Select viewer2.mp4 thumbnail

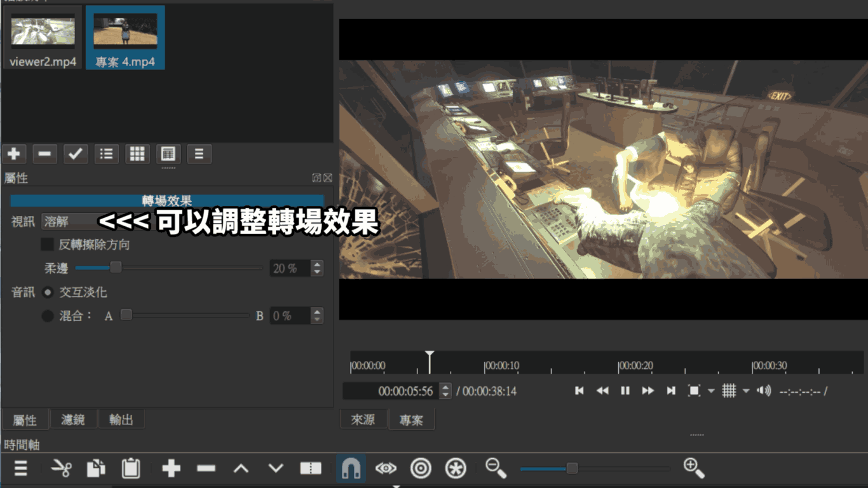(43, 37)
